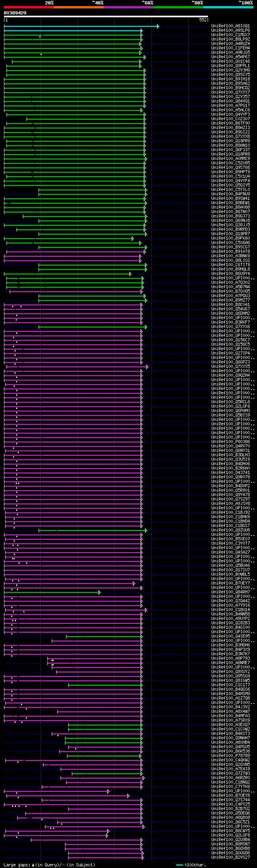This screenshot has width=257, height=868.
Task: Open hit UniRef100_A9SLP6
Action: click(x=230, y=31)
